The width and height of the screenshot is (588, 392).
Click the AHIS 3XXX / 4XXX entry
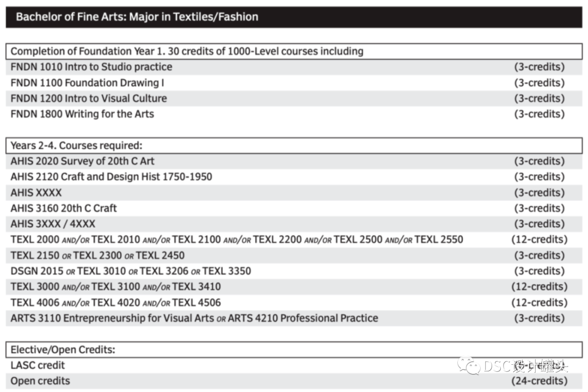pos(53,224)
